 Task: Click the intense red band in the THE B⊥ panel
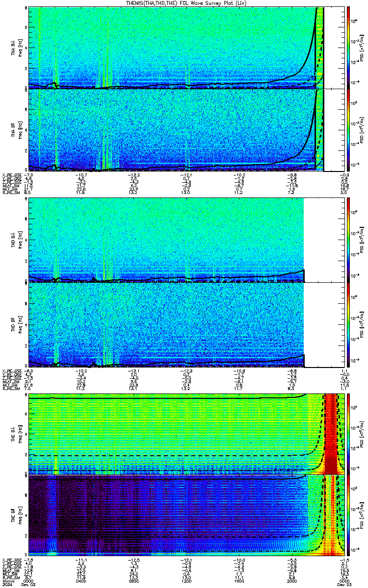coord(332,434)
